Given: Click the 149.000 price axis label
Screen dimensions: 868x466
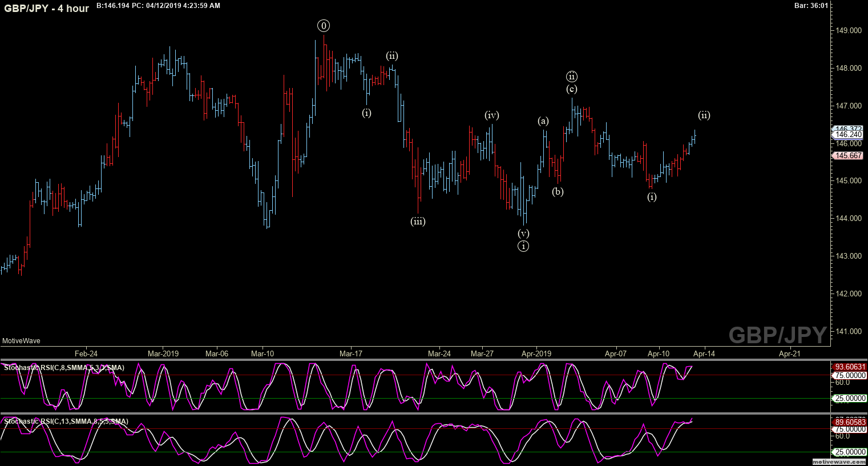Looking at the screenshot, I should [x=849, y=30].
